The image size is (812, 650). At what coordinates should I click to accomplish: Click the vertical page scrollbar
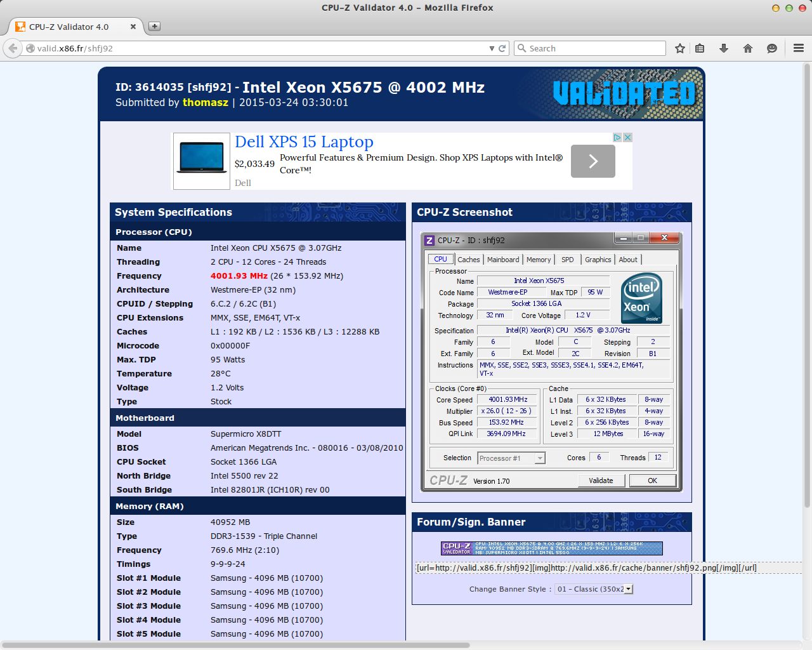click(x=807, y=284)
